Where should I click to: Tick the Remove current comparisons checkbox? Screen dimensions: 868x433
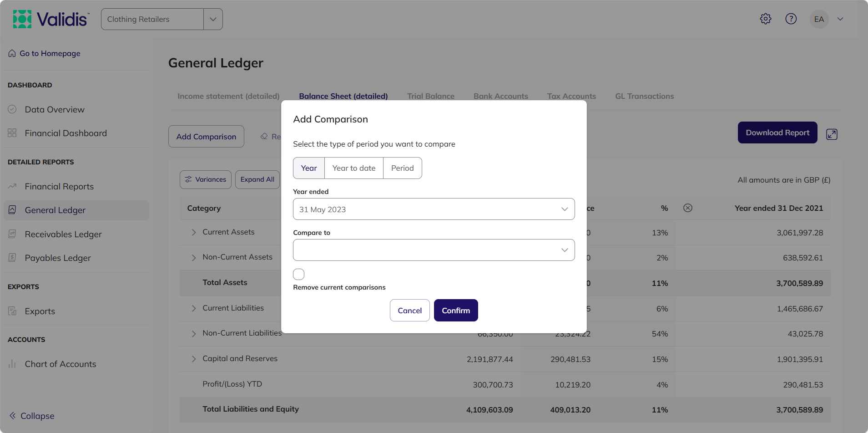[x=299, y=274]
